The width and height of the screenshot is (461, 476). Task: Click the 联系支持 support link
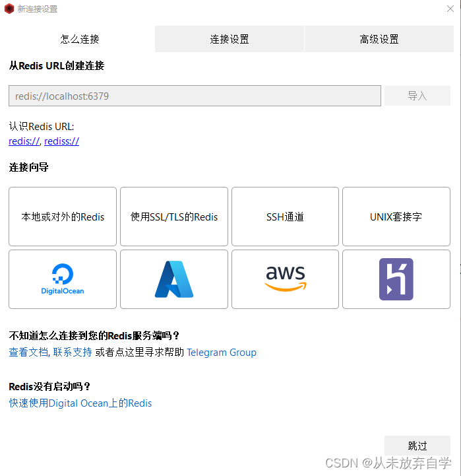click(73, 352)
